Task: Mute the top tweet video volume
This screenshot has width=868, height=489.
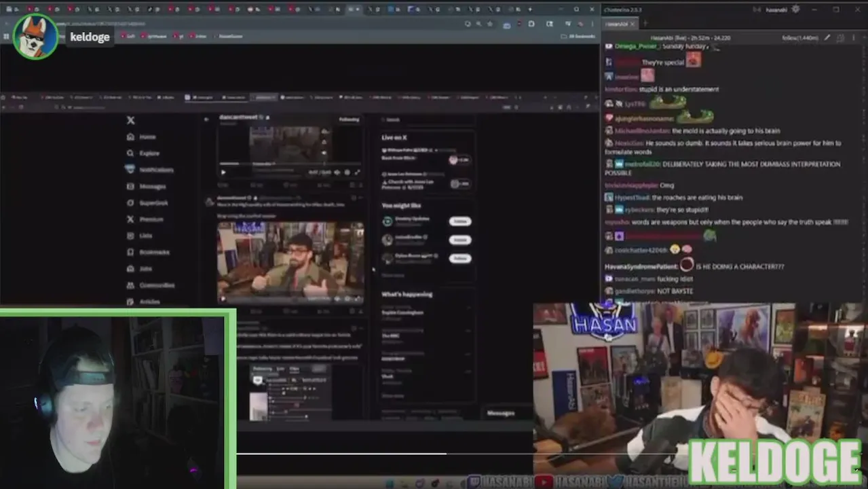Action: point(337,173)
